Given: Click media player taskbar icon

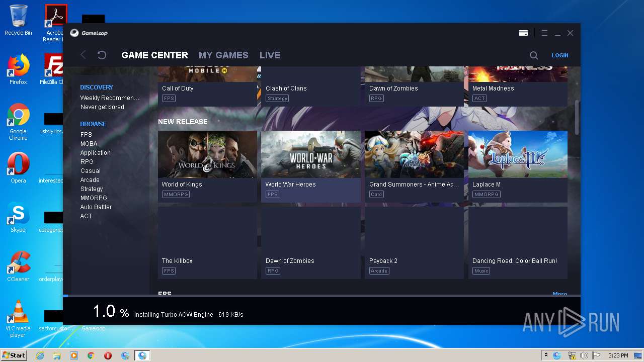Looking at the screenshot, I should click(74, 355).
